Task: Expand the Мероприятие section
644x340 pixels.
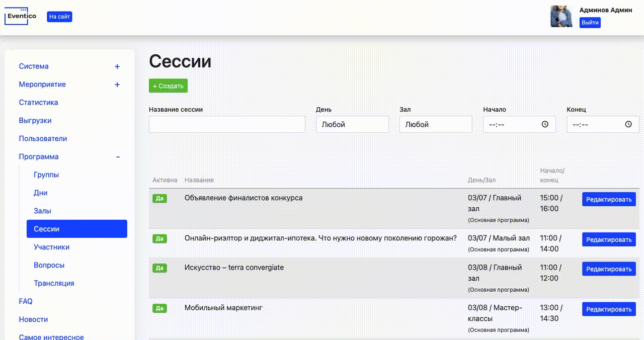Action: 117,84
